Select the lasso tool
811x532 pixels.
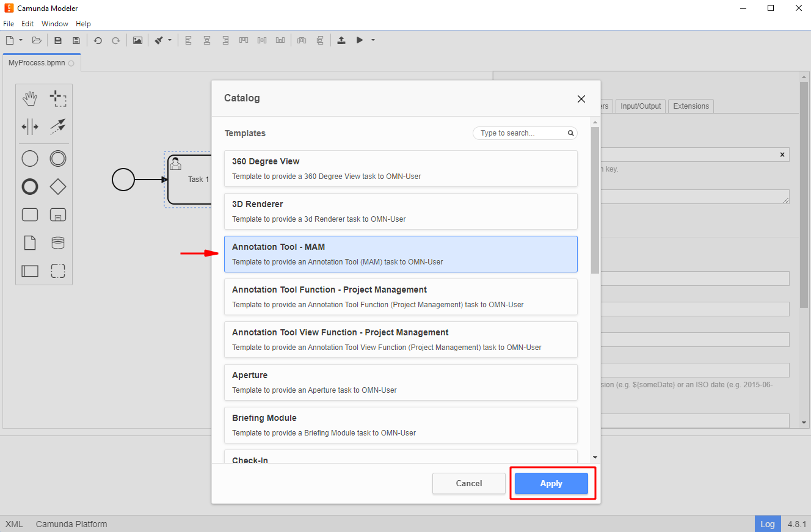coord(58,99)
